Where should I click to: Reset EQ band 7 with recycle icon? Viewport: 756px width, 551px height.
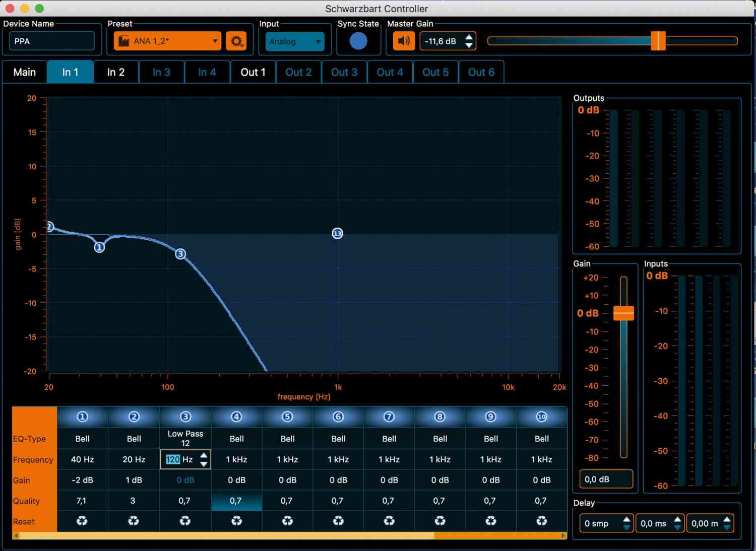[x=389, y=521]
